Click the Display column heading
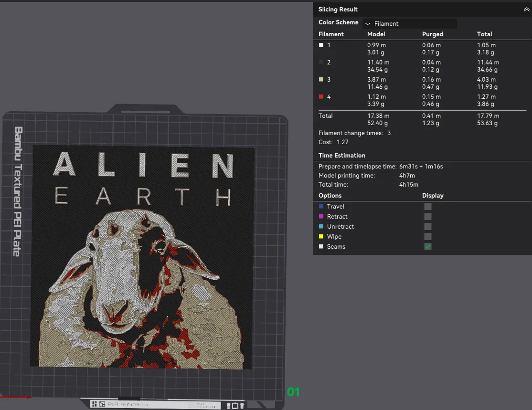Viewport: 532px width, 410px height. tap(433, 196)
